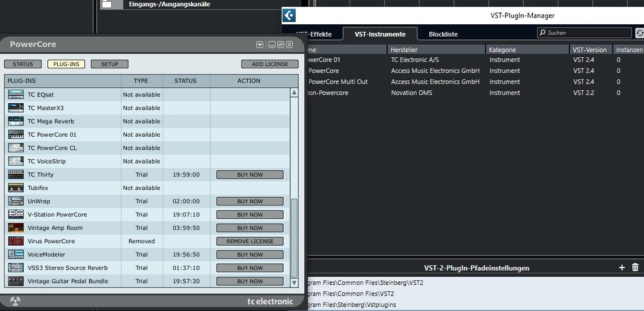Switch to the VST-Instrumente tab

380,34
